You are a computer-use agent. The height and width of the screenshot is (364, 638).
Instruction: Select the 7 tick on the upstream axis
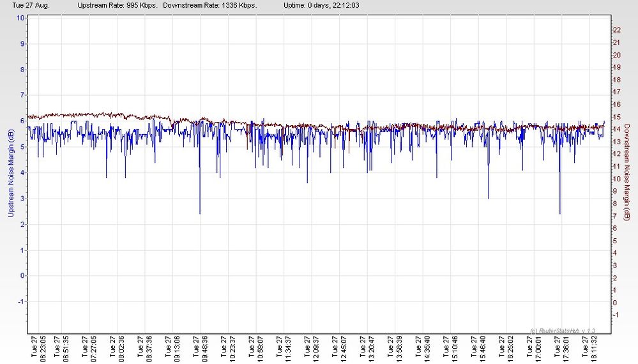click(22, 95)
